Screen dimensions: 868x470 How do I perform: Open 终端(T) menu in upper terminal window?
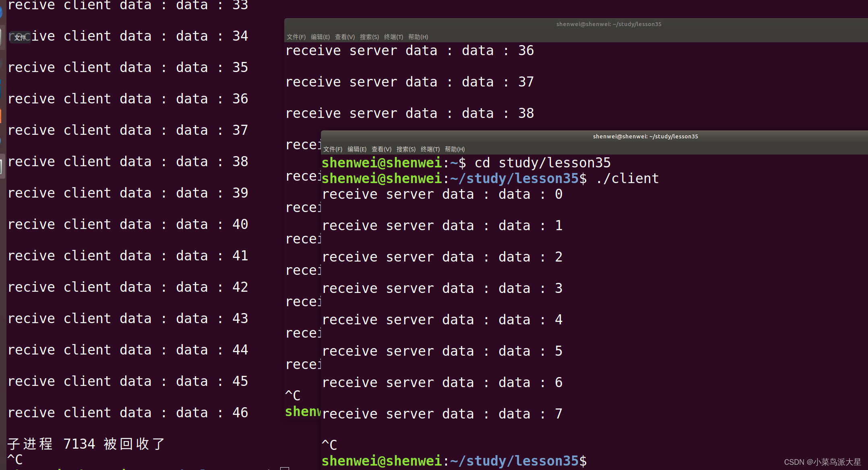[393, 37]
